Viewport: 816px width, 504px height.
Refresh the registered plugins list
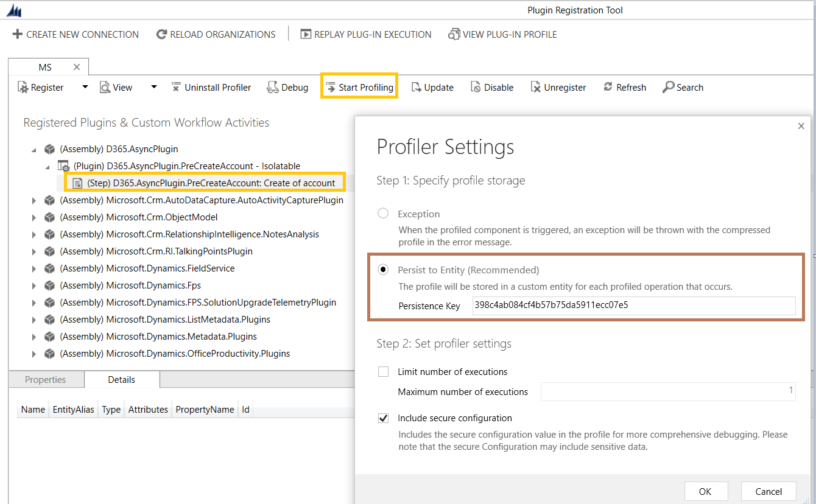pyautogui.click(x=624, y=86)
